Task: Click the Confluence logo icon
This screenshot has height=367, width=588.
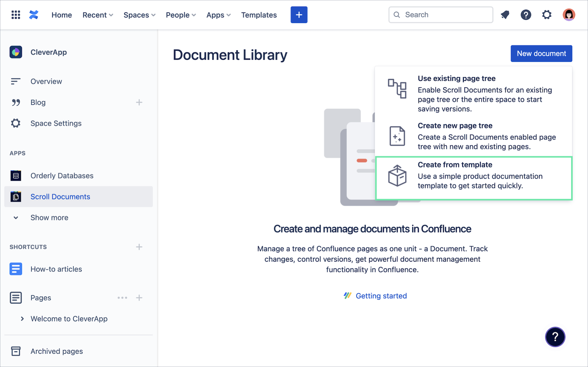Action: tap(34, 15)
